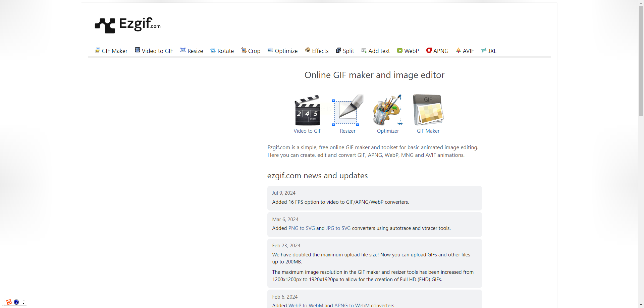
Task: Open the APNG to WebM link
Action: coord(352,305)
